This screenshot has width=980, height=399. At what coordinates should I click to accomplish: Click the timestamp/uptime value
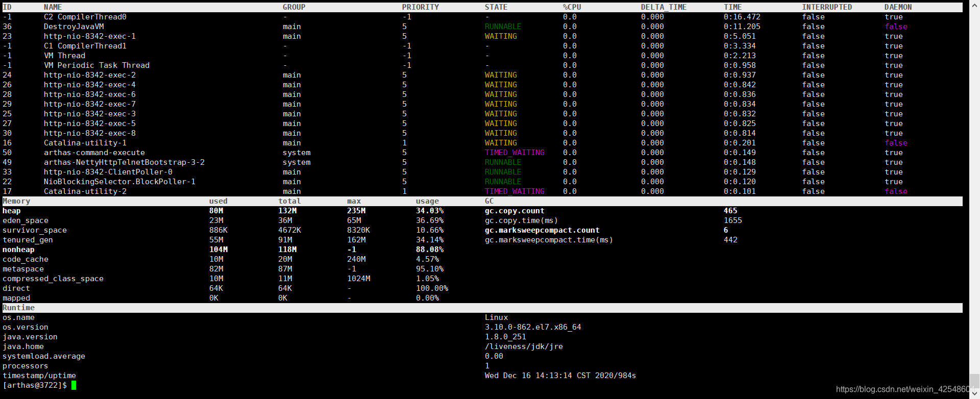pos(560,376)
